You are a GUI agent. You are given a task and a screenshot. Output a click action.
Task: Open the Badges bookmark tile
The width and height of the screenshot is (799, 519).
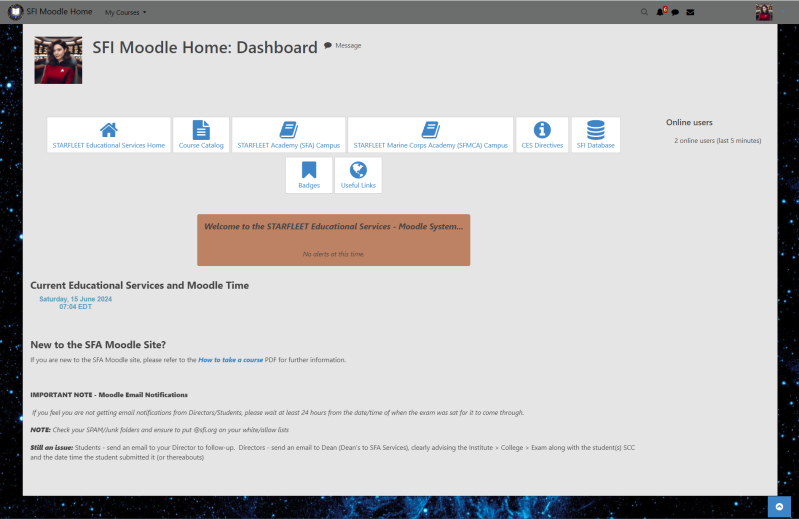(309, 175)
